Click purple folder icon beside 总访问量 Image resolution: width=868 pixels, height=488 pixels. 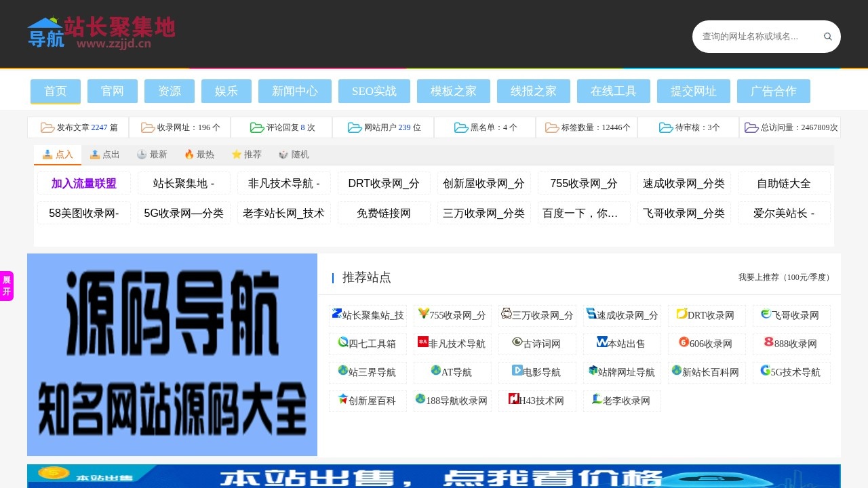tap(751, 127)
